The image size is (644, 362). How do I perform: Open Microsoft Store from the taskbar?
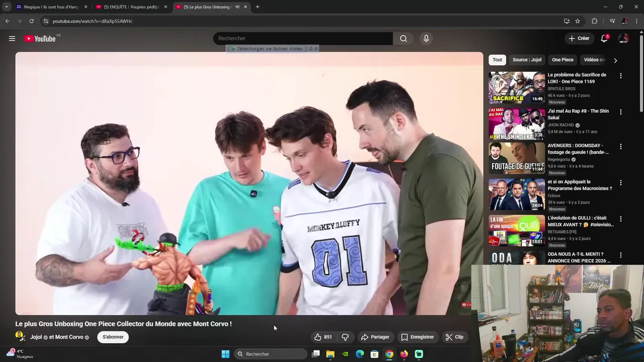pos(374,354)
